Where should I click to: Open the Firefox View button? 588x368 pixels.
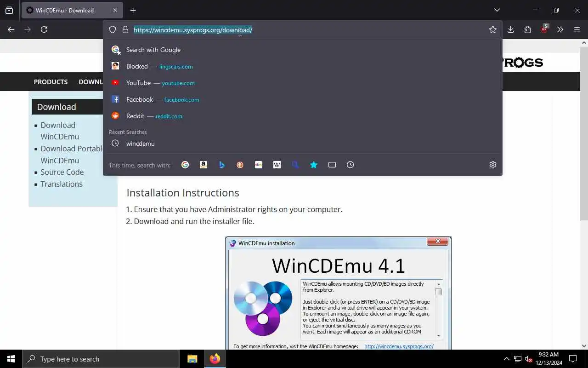(x=9, y=10)
